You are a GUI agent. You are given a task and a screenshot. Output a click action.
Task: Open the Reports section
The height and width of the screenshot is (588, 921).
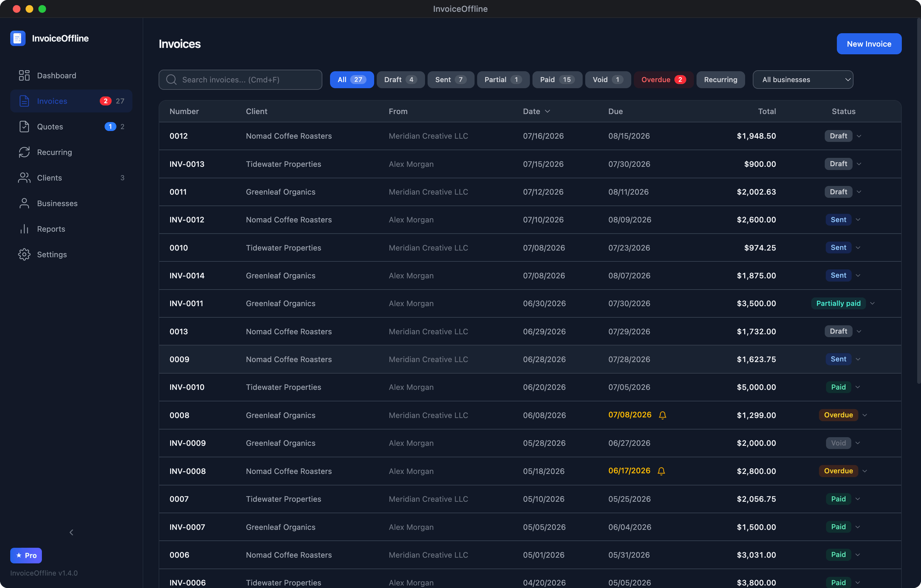71,229
